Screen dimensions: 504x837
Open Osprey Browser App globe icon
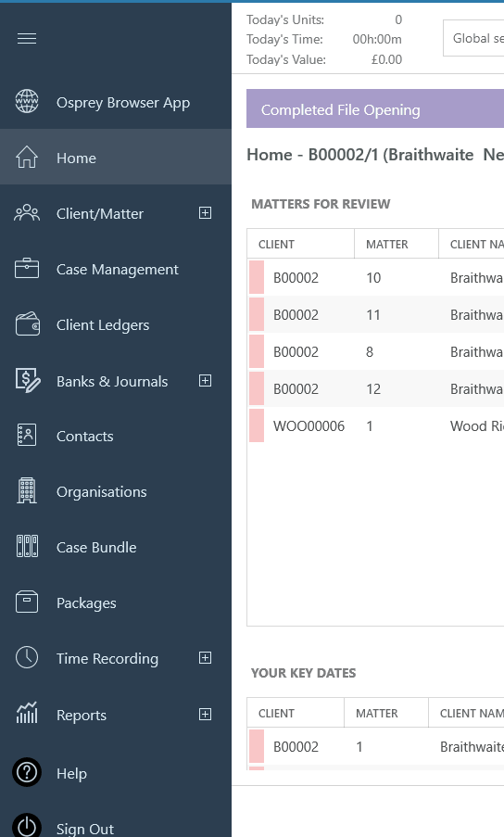pyautogui.click(x=27, y=101)
